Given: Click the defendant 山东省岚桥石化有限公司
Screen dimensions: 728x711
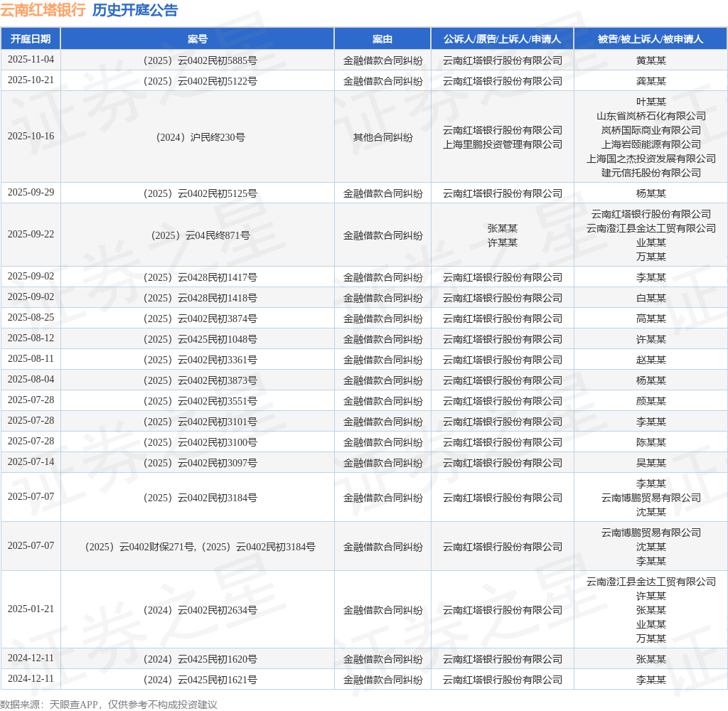Looking at the screenshot, I should click(651, 116).
